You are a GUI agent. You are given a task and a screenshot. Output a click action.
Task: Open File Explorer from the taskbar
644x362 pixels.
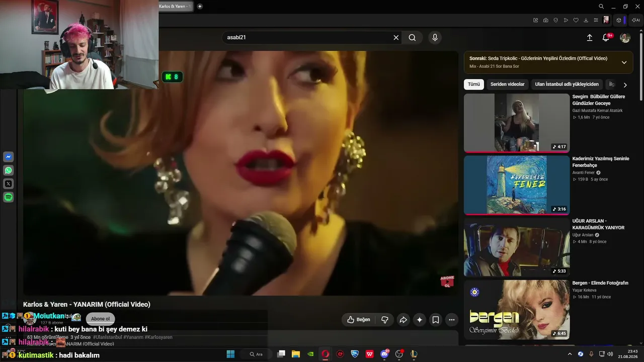coord(296,354)
